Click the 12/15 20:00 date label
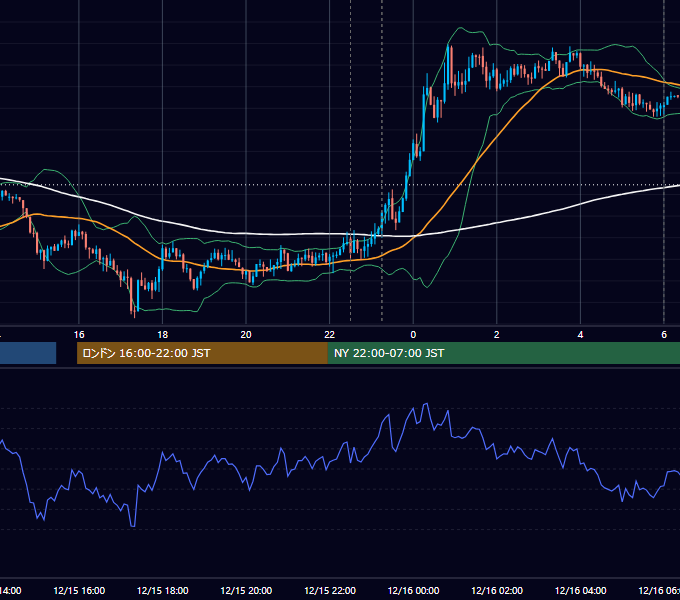The image size is (680, 600). (x=246, y=590)
